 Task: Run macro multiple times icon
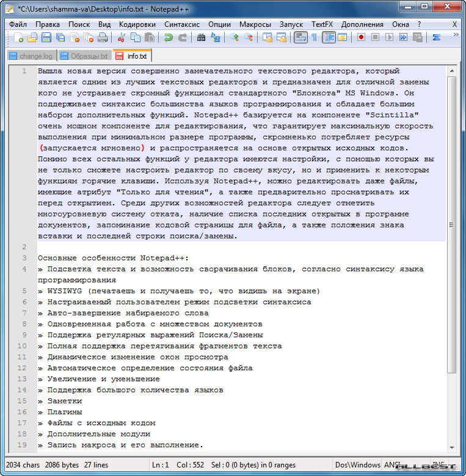(403, 38)
